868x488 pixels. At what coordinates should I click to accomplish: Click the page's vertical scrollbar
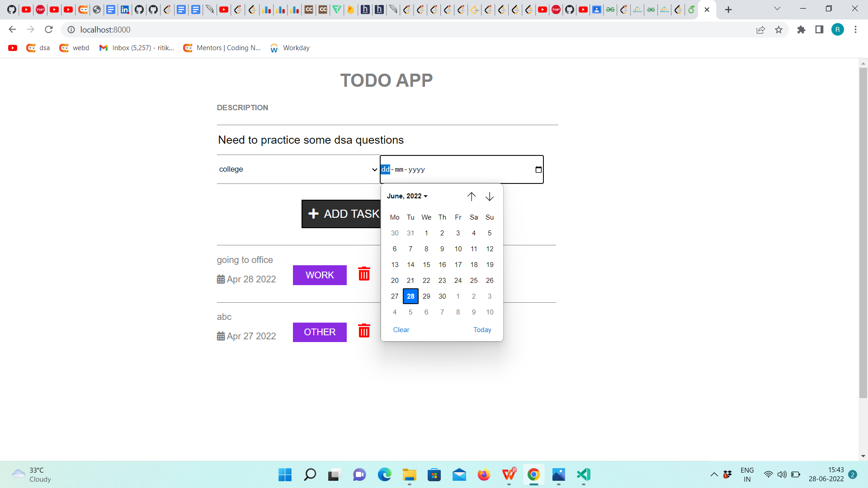click(x=863, y=233)
